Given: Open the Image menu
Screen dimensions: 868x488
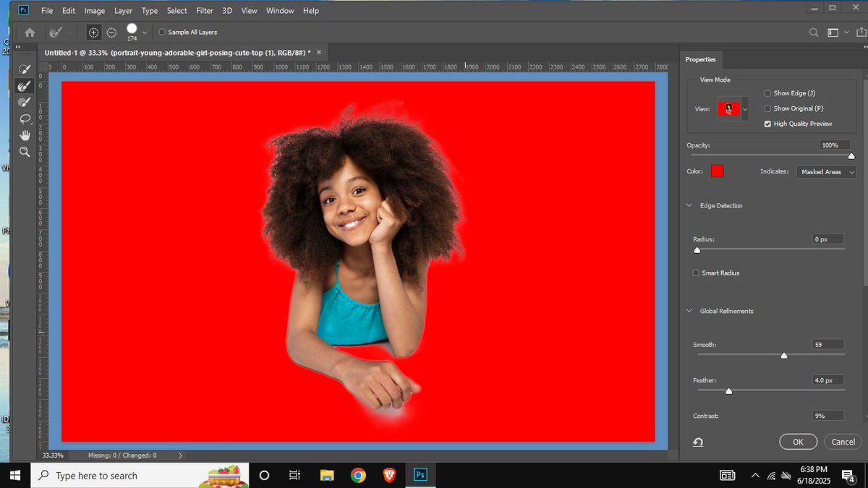Looking at the screenshot, I should click(95, 11).
